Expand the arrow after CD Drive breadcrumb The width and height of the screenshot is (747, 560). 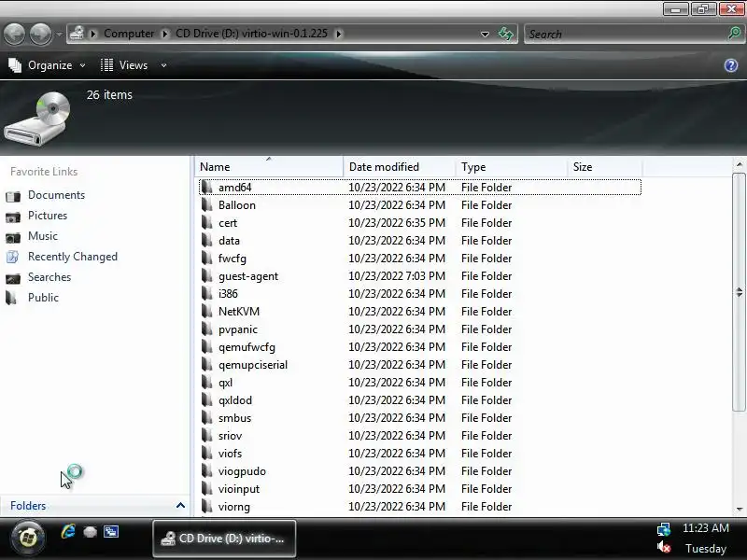tap(339, 34)
